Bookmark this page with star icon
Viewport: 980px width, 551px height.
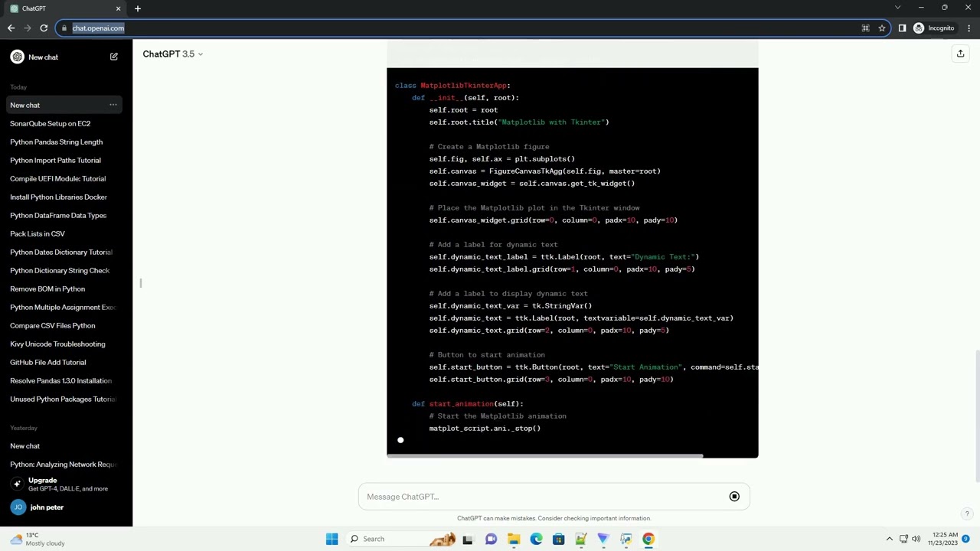click(x=882, y=28)
